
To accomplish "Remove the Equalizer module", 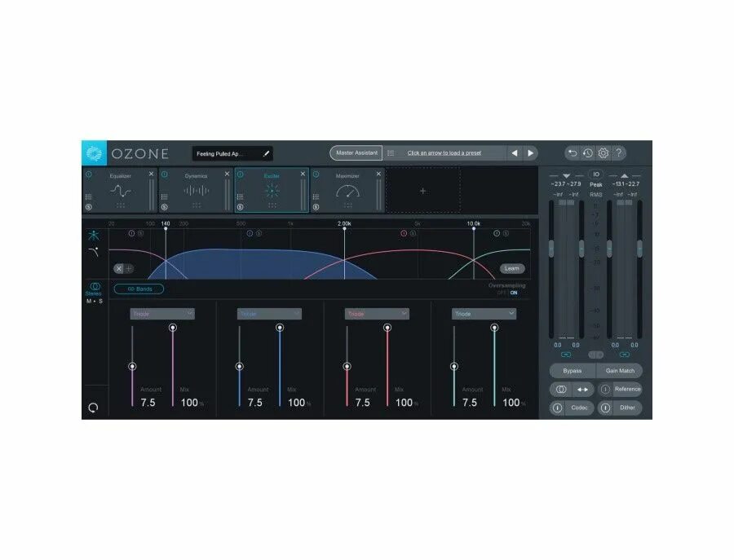I will click(x=151, y=174).
